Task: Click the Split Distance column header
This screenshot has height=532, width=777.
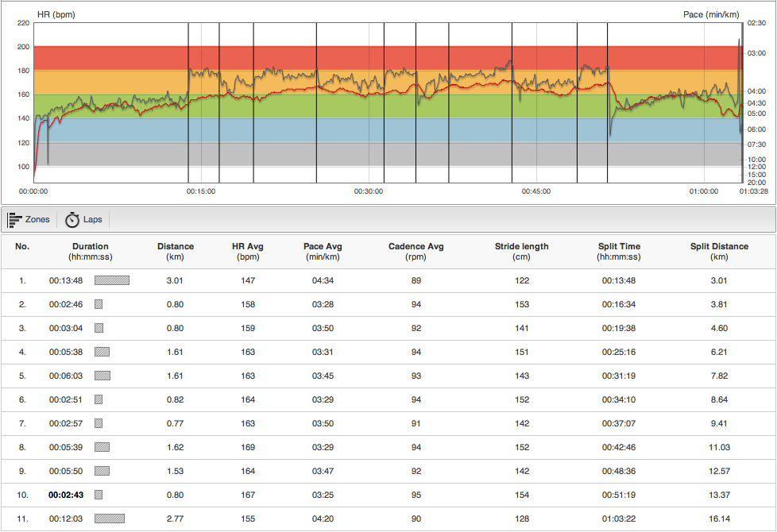Action: pos(719,251)
